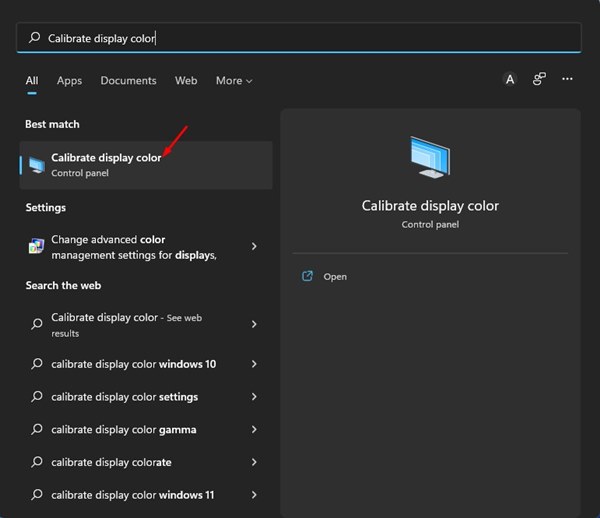Select the All results tab
This screenshot has width=600, height=518.
(32, 80)
